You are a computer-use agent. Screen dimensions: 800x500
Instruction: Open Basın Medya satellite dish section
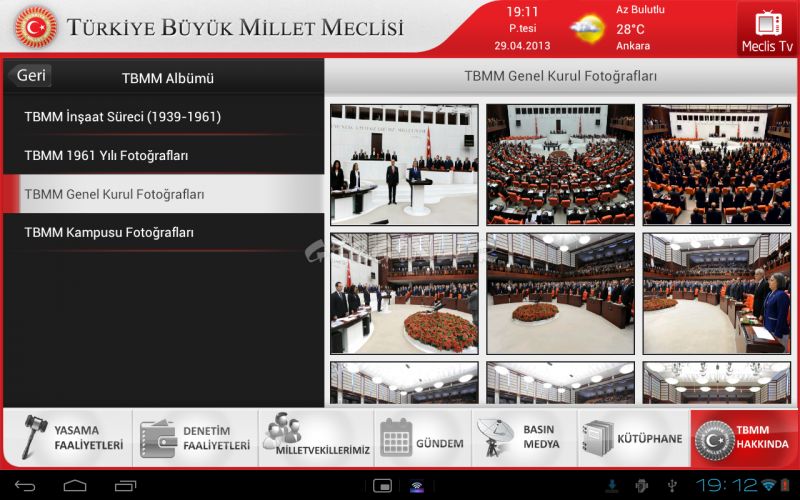tap(524, 438)
